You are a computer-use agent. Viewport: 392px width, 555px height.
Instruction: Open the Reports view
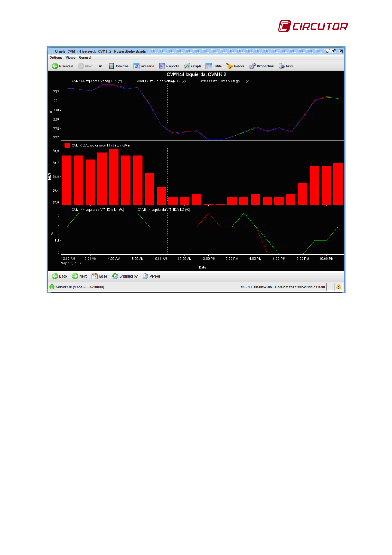169,66
